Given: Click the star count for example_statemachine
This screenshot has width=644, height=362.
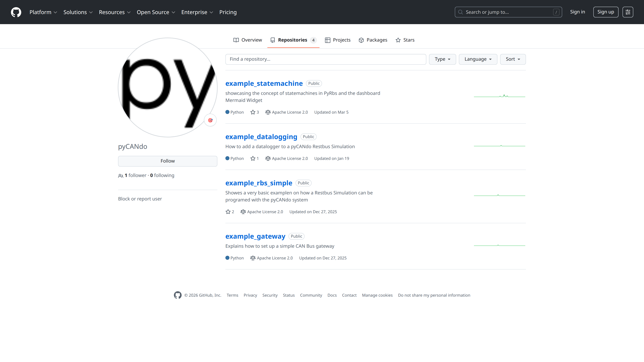Looking at the screenshot, I should [255, 112].
